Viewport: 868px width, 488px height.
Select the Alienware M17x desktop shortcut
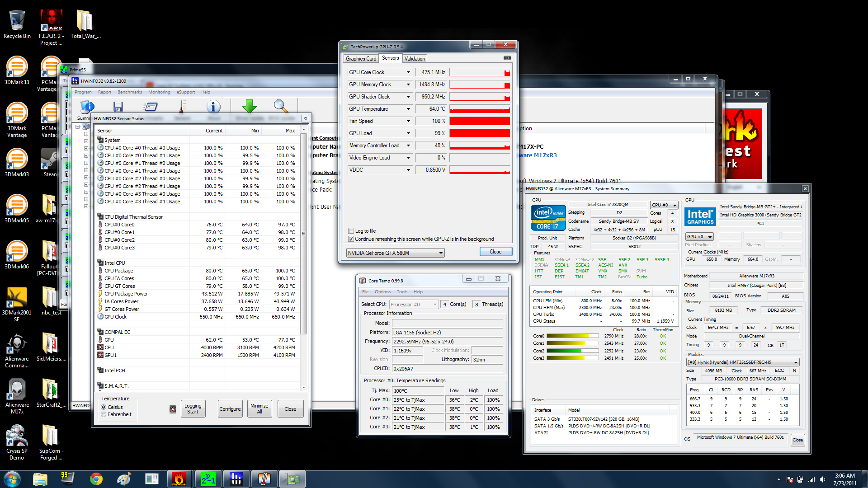[17, 396]
